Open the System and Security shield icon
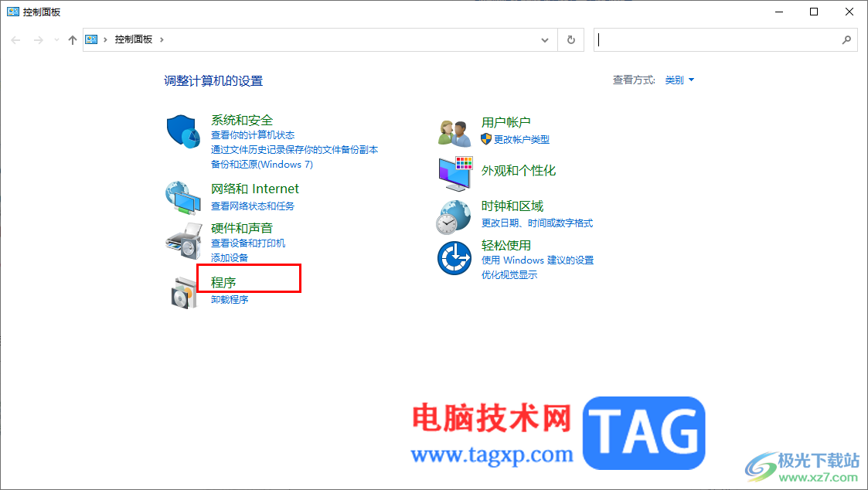868x490 pixels. 183,131
